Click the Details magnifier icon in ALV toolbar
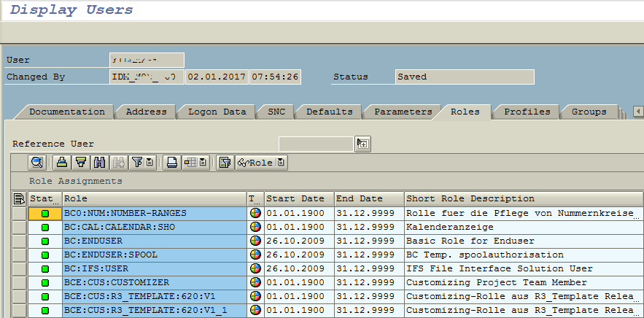 (x=37, y=163)
